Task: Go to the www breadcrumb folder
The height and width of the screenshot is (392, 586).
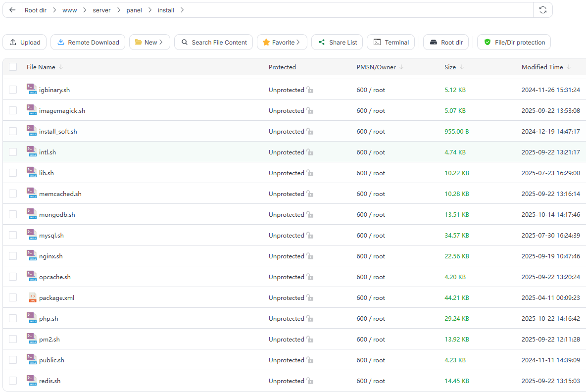Action: [x=69, y=10]
